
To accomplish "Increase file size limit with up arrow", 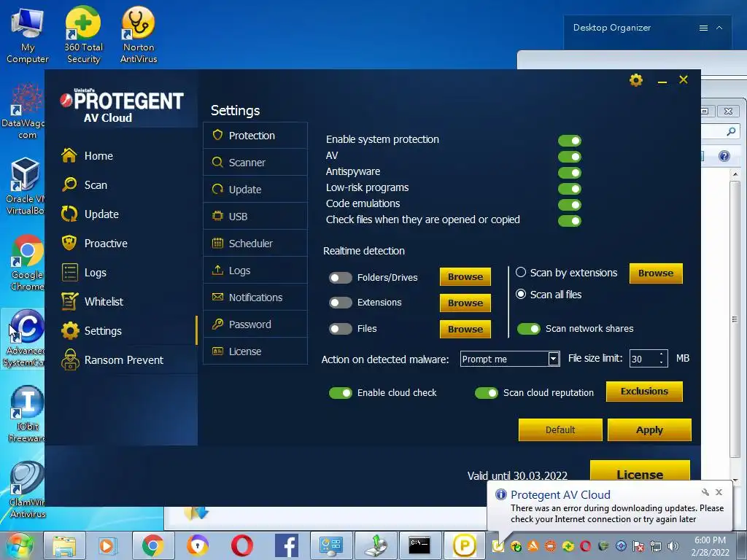I will coord(661,354).
